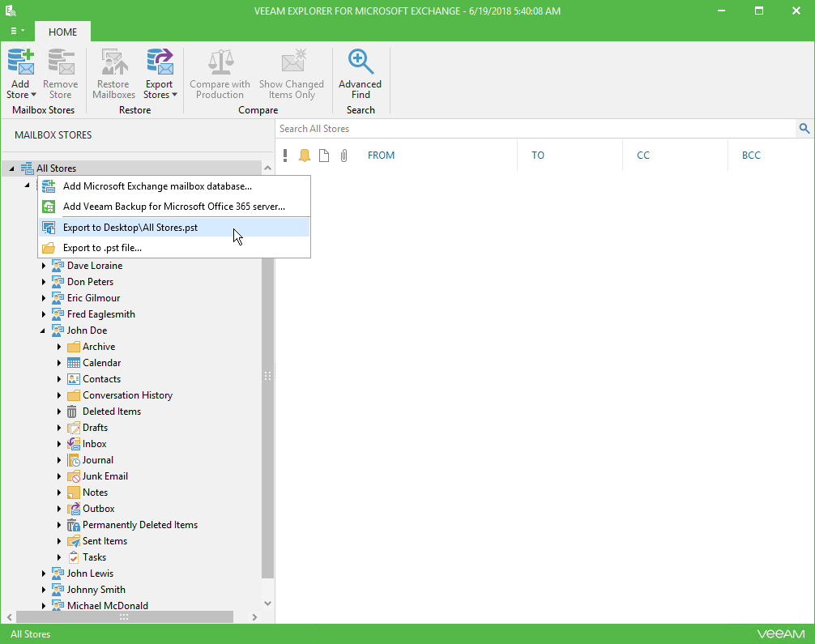Screen dimensions: 815x644
Task: Expand the Eric Gilmour mailbox
Action: coord(44,298)
